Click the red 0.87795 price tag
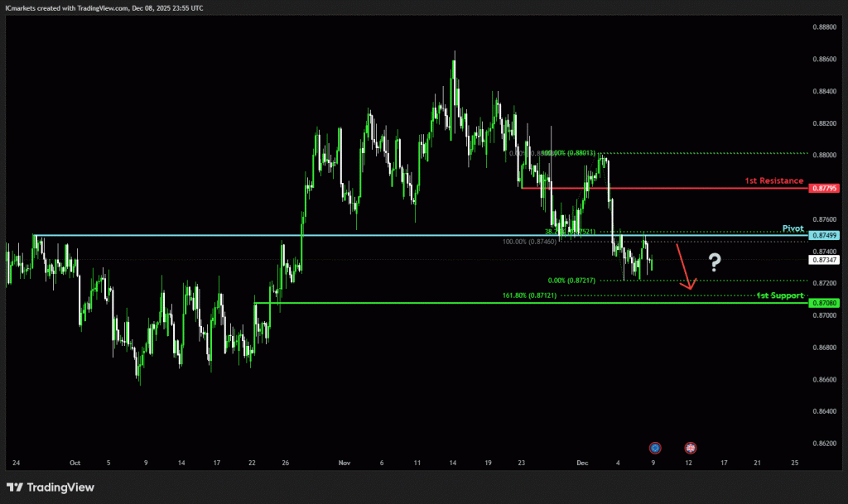The image size is (848, 504). tap(825, 189)
